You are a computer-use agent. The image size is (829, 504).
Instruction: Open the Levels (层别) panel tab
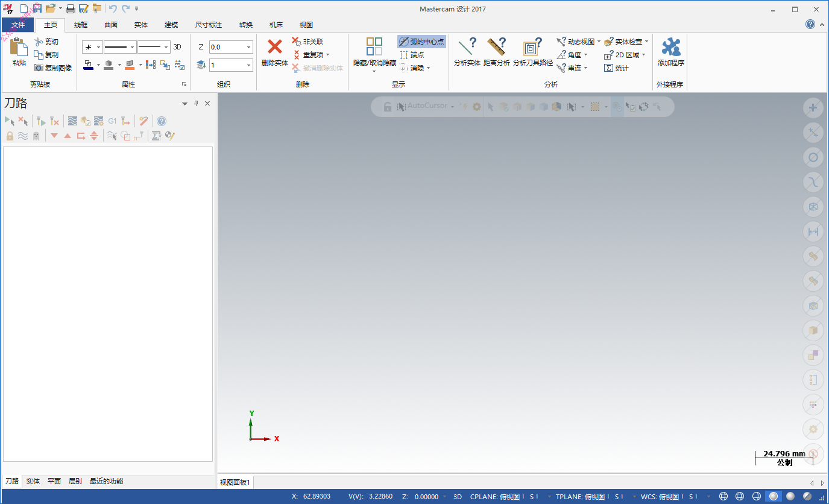click(x=75, y=481)
